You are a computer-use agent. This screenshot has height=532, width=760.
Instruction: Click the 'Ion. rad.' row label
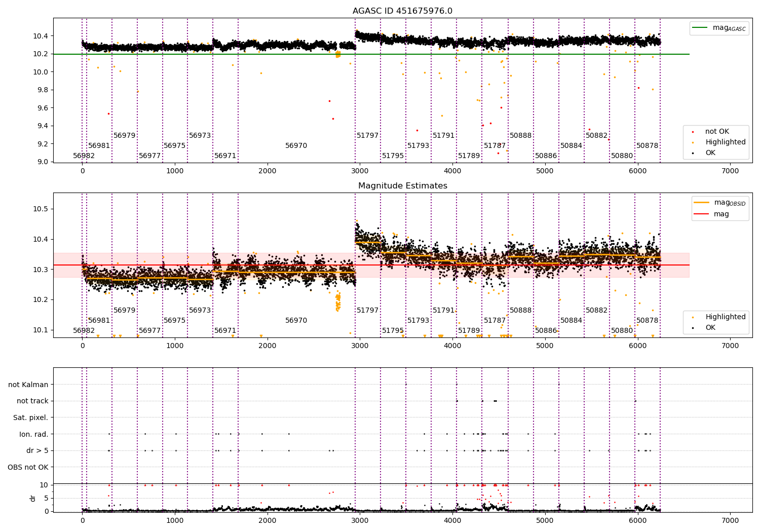(x=34, y=434)
